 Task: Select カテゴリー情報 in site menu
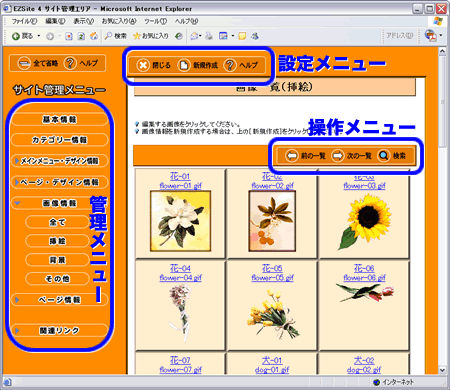click(59, 140)
